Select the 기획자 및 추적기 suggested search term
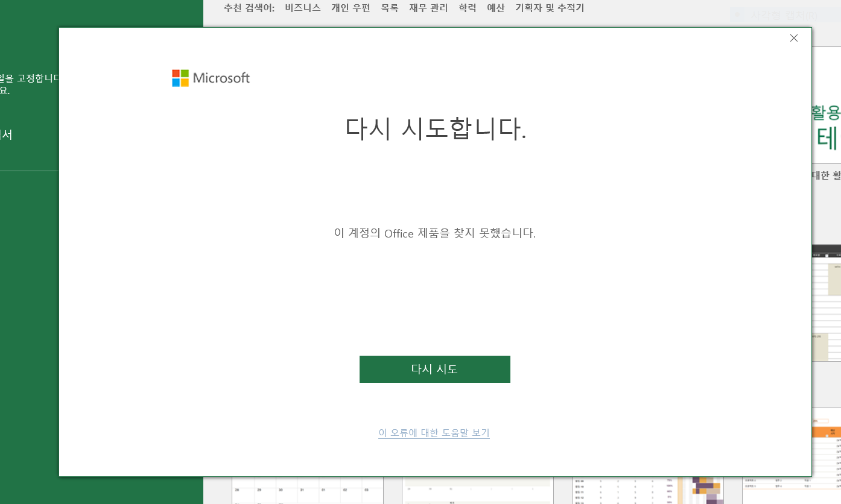Screen dimensions: 841x504 (550, 8)
